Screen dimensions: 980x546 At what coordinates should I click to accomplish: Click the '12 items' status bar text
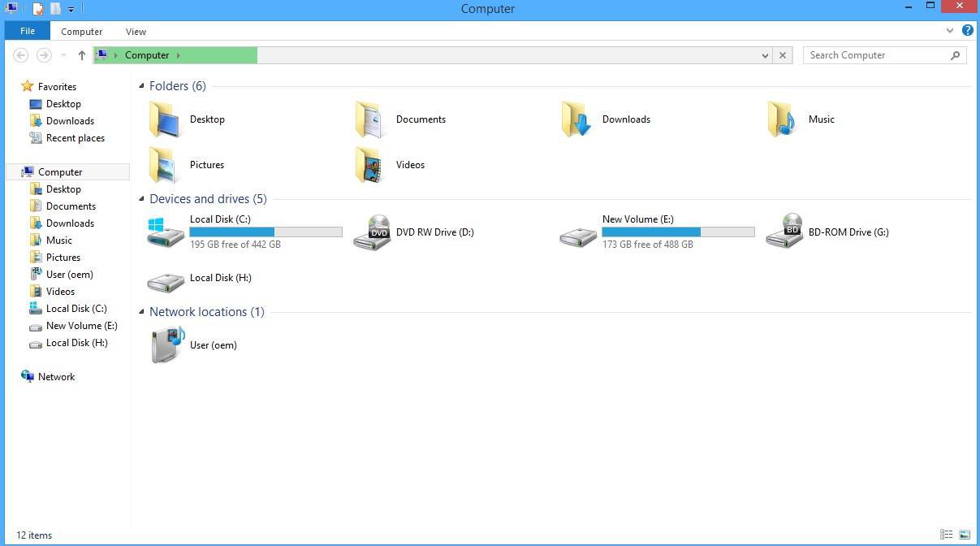(34, 535)
